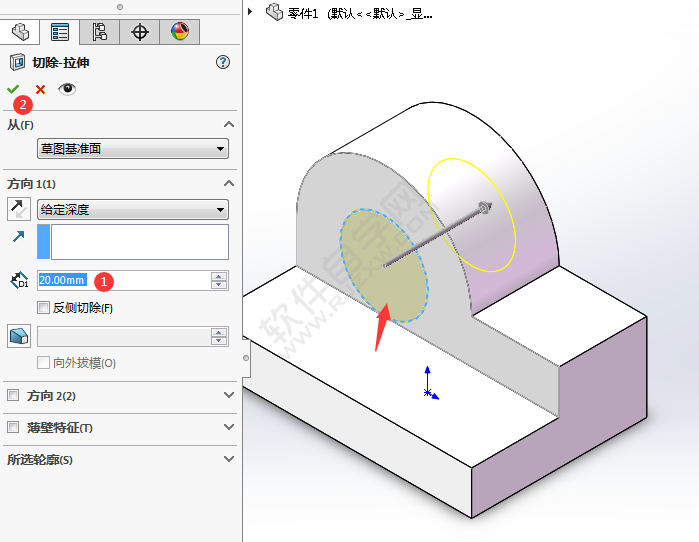
Task: Click the extrude direction arrow handle in model
Action: [x=485, y=208]
